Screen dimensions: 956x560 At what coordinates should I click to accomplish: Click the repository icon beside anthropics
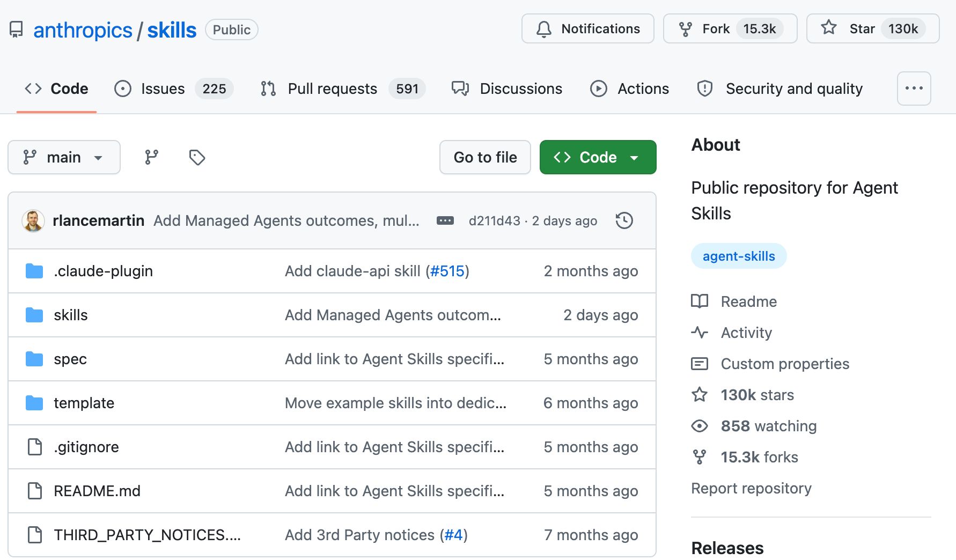pos(17,30)
